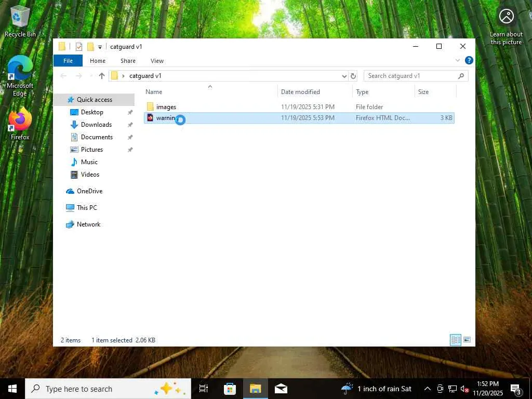Click the catguard v1 address bar path
Screen dimensions: 532x399
[x=145, y=76]
